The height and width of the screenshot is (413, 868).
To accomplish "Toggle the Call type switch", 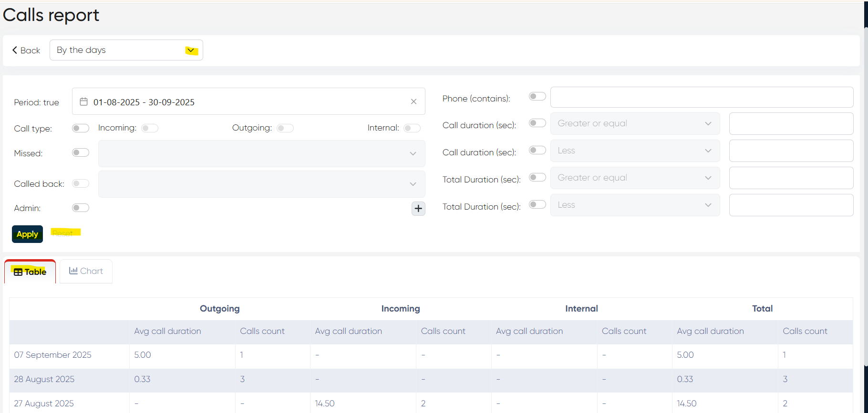I will pos(80,128).
